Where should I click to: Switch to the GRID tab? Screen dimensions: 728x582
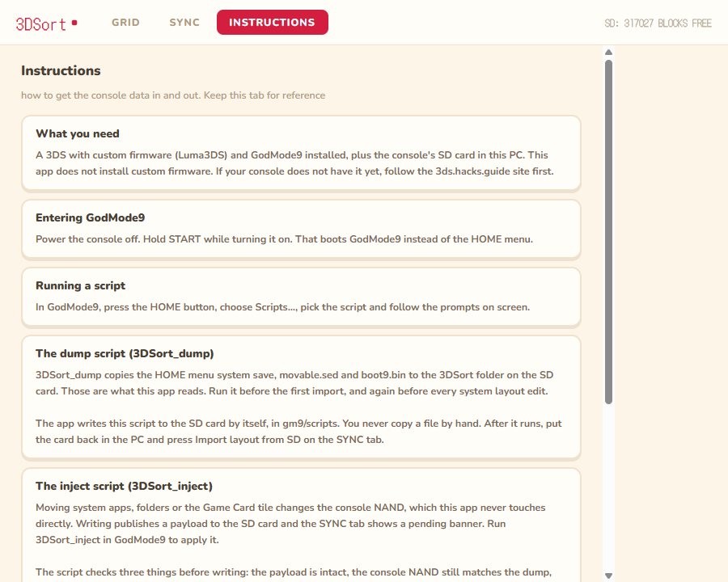pyautogui.click(x=125, y=23)
